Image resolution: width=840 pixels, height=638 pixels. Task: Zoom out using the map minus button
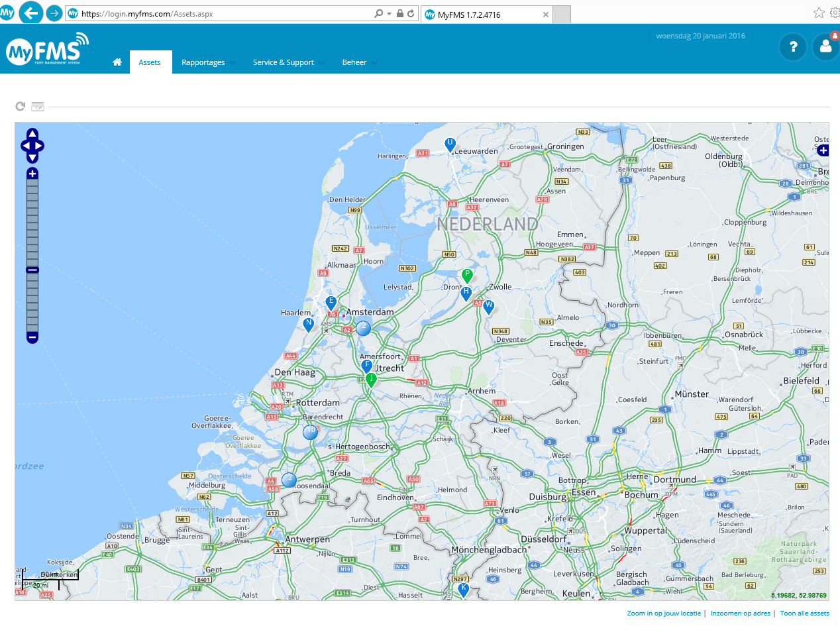(x=32, y=337)
